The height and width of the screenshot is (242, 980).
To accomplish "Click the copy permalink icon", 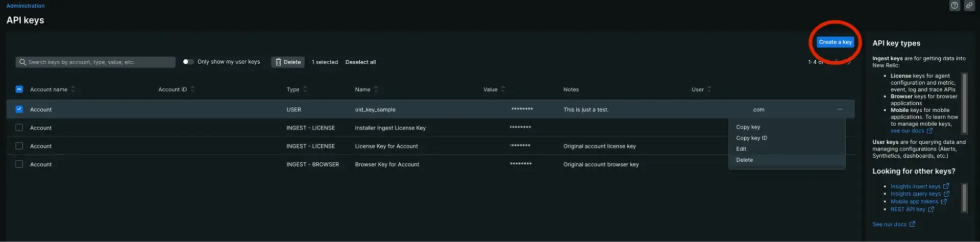I will tap(969, 6).
